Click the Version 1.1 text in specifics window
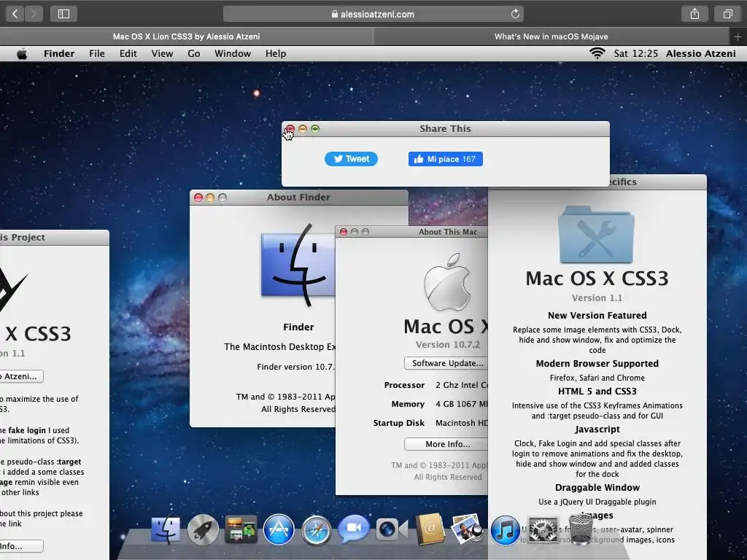This screenshot has height=560, width=747. click(x=597, y=297)
